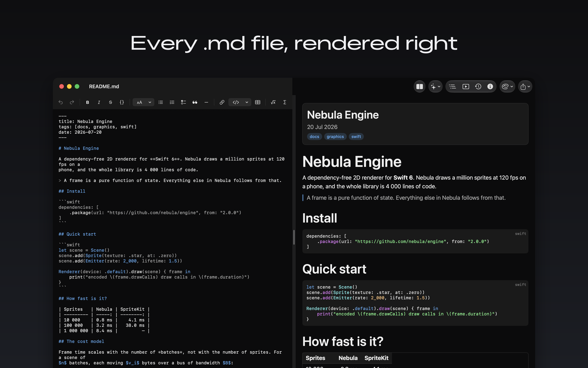The height and width of the screenshot is (368, 588).
Task: Click the '1 000 000' row in editor table
Action: [x=104, y=331]
